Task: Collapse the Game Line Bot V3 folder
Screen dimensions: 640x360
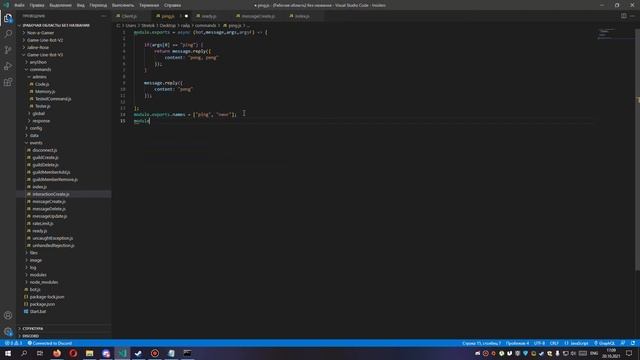Action: coord(44,55)
